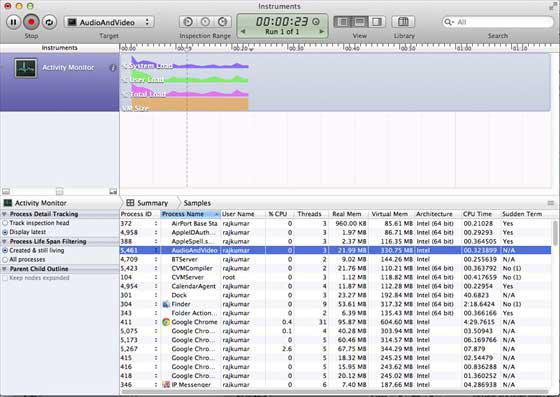Open Activity Monitor info inspector button
Screen dimensions: 560x397
point(113,68)
